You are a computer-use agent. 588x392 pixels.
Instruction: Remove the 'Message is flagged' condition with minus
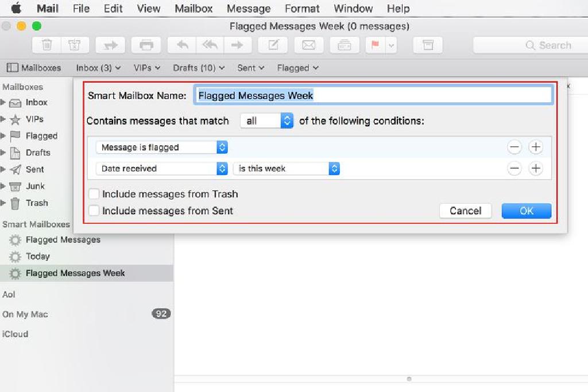pyautogui.click(x=514, y=148)
